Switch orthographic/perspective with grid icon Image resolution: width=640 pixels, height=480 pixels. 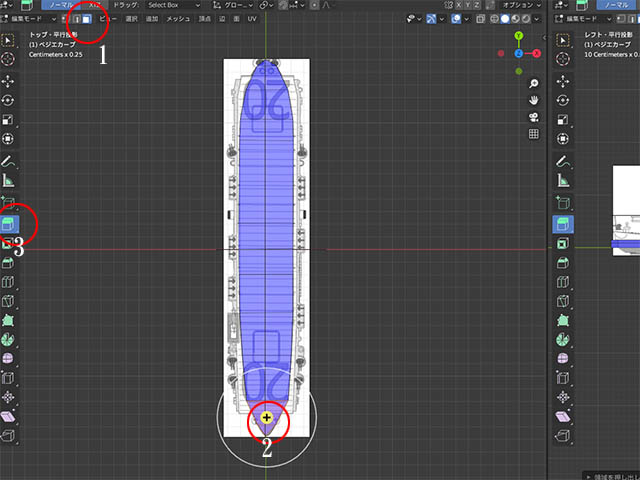click(x=534, y=134)
